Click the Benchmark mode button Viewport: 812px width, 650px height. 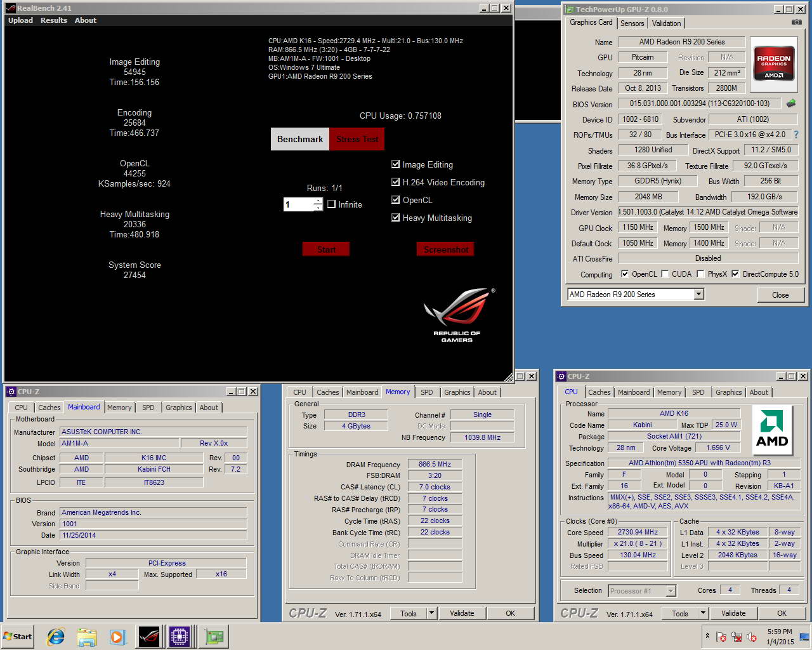(300, 139)
